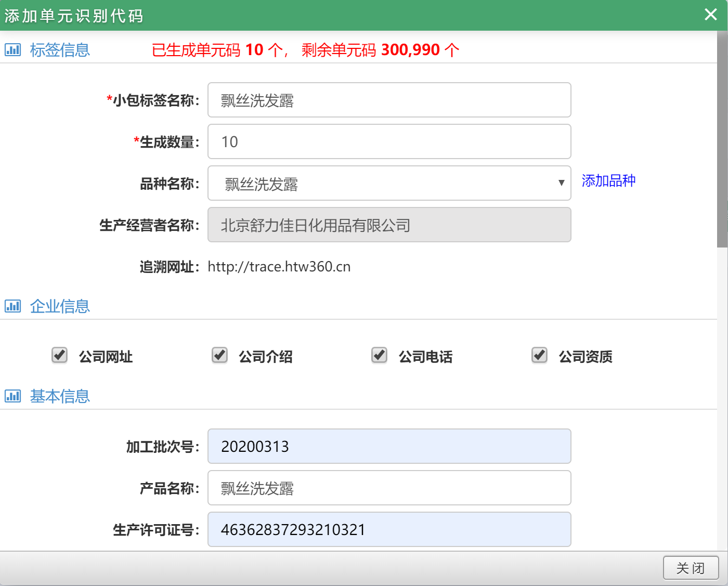728x586 pixels.
Task: Disable the 公司电话 checkbox
Action: [x=380, y=356]
